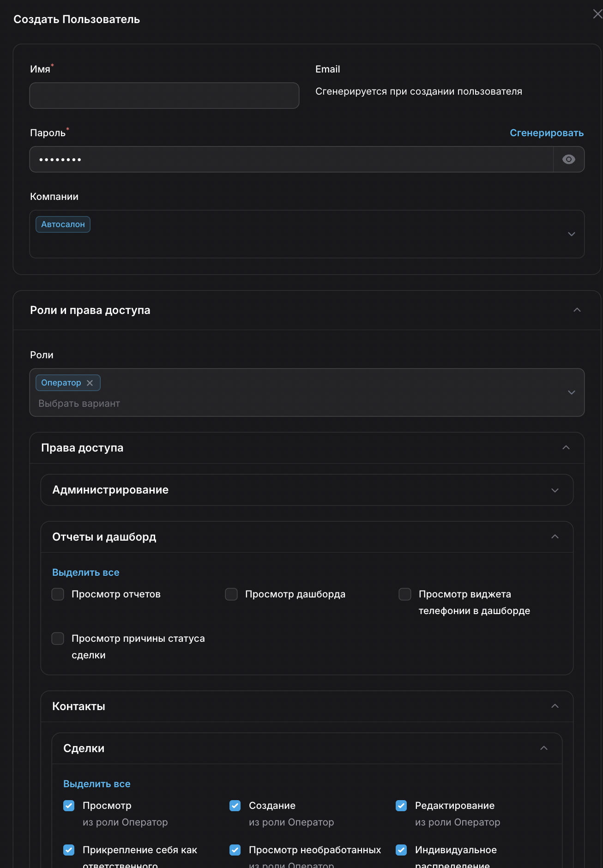The image size is (603, 868).
Task: Enable Просмотр виджета телефонии в дашборде
Action: (x=405, y=594)
